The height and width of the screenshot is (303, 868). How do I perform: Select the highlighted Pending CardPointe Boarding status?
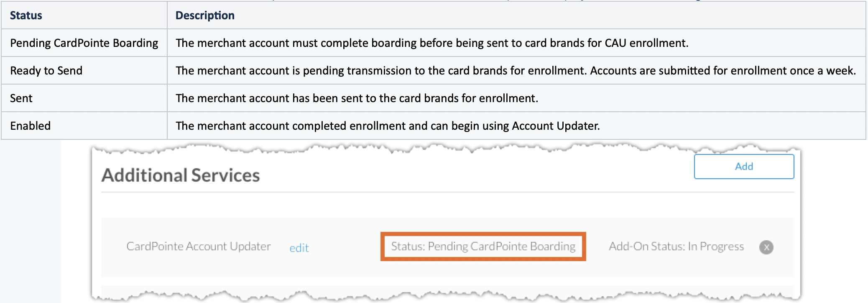(x=483, y=247)
